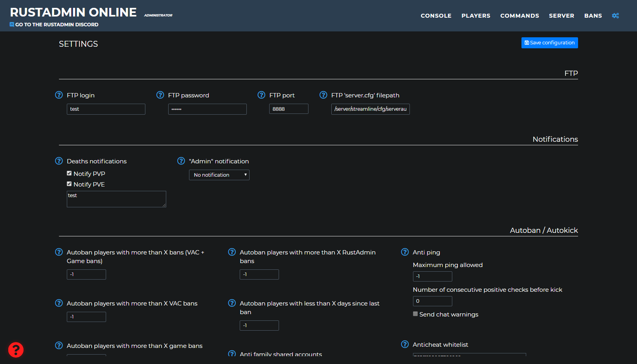Open the CONSOLE page

[x=436, y=16]
